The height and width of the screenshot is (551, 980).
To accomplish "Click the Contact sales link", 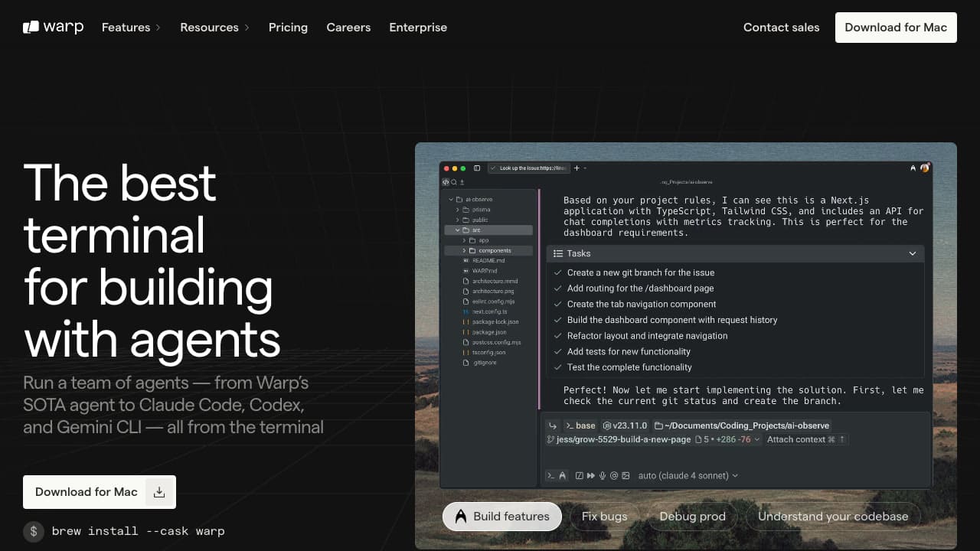I will click(781, 28).
